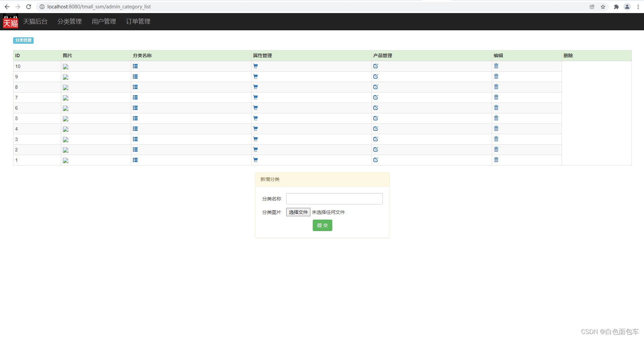
Task: Open 订单管理 in the navbar
Action: [138, 22]
